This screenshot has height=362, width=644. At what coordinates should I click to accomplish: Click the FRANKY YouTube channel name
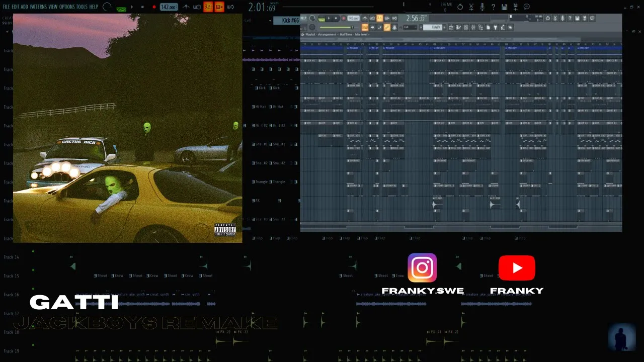517,291
